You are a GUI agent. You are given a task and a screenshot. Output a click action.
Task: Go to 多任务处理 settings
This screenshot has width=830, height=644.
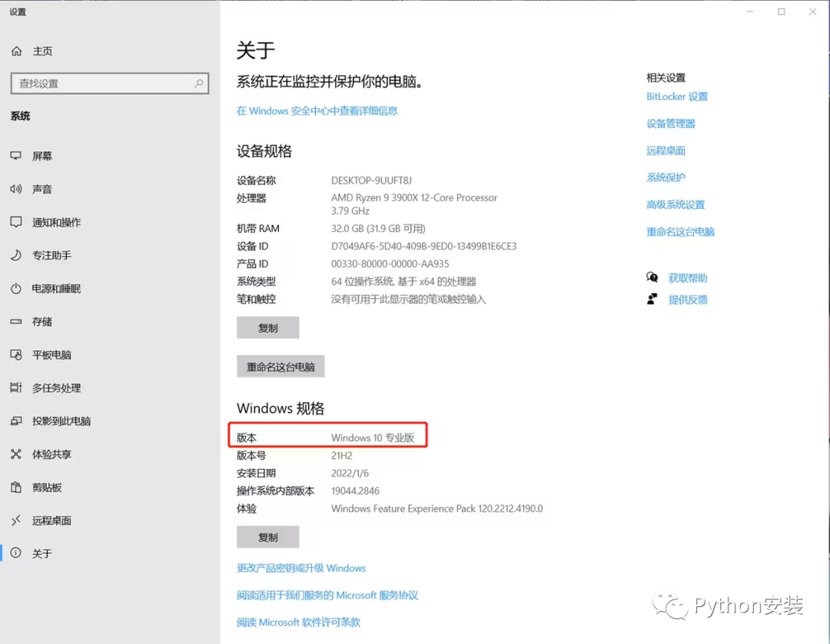pos(57,388)
